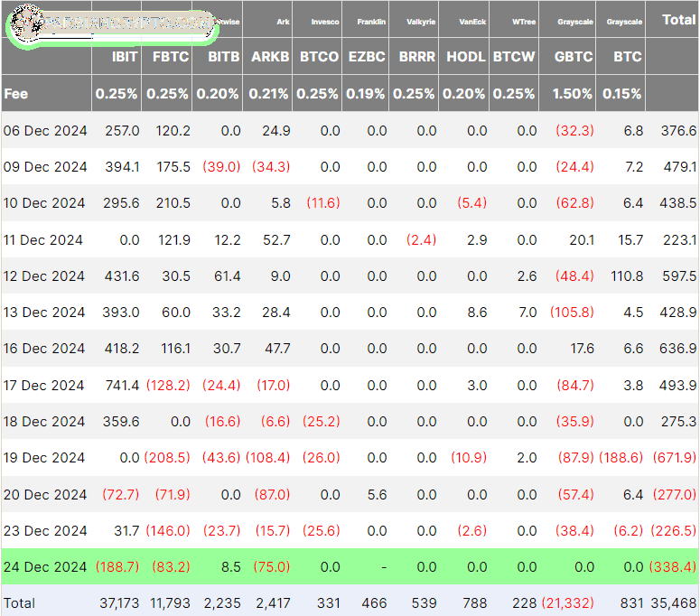Click the VanEck issuer label

(472, 22)
